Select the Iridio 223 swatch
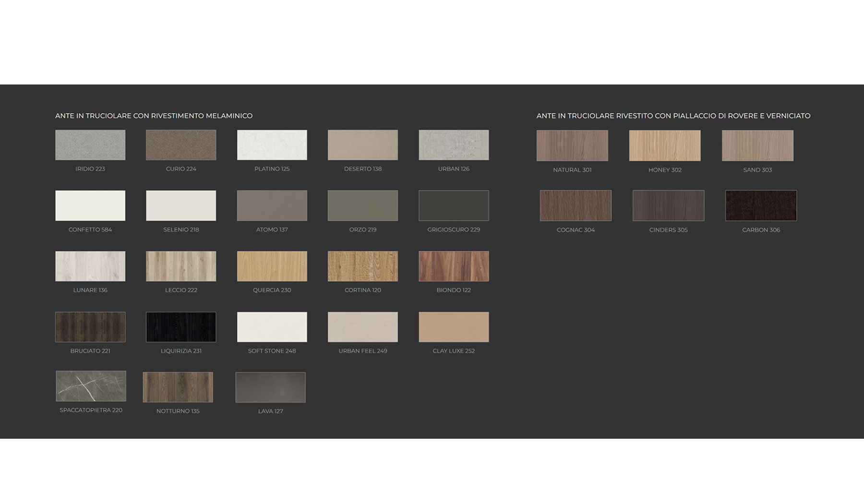 90,145
